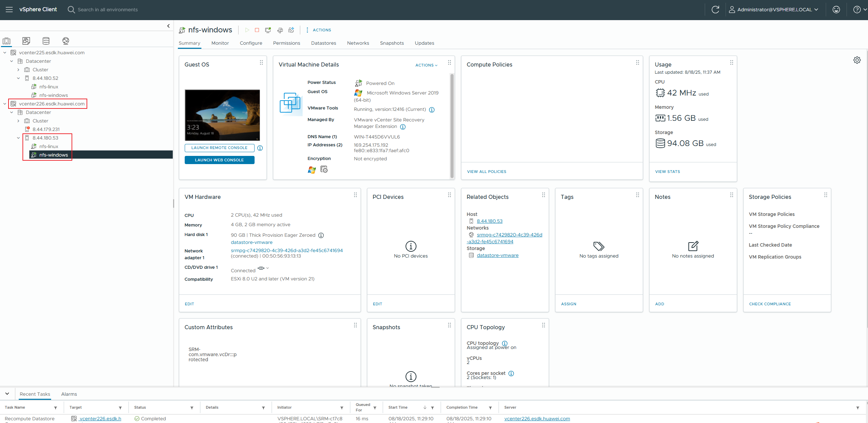Open the hamburger main menu
This screenshot has width=868, height=423.
coord(9,10)
